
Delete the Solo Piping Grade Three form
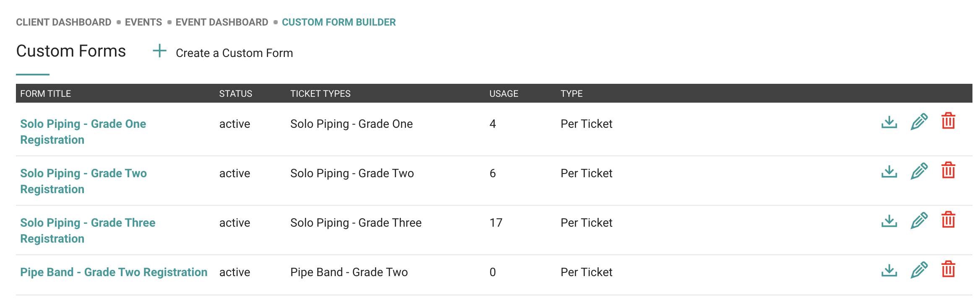point(948,220)
